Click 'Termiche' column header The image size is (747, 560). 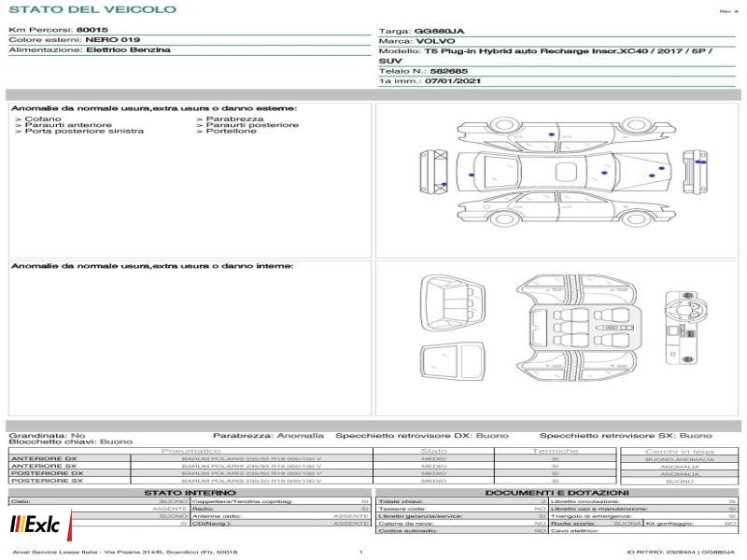pos(555,451)
